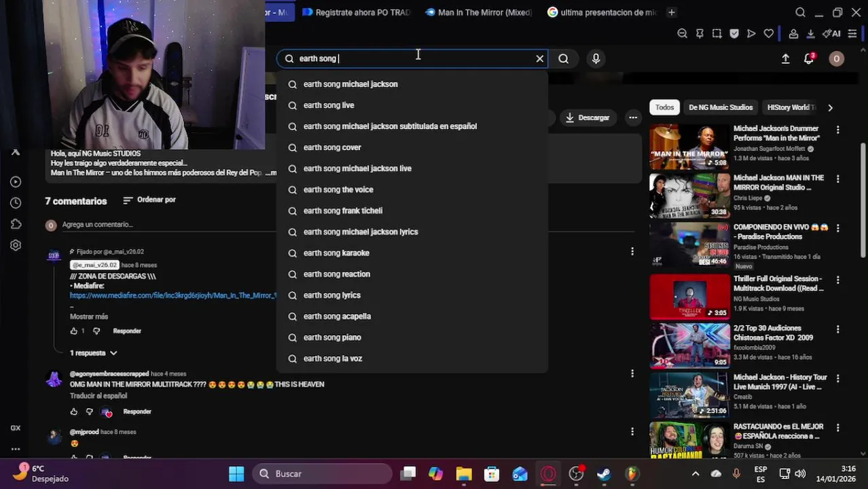Open options for the pinned comment
Image resolution: width=868 pixels, height=489 pixels.
tap(632, 251)
